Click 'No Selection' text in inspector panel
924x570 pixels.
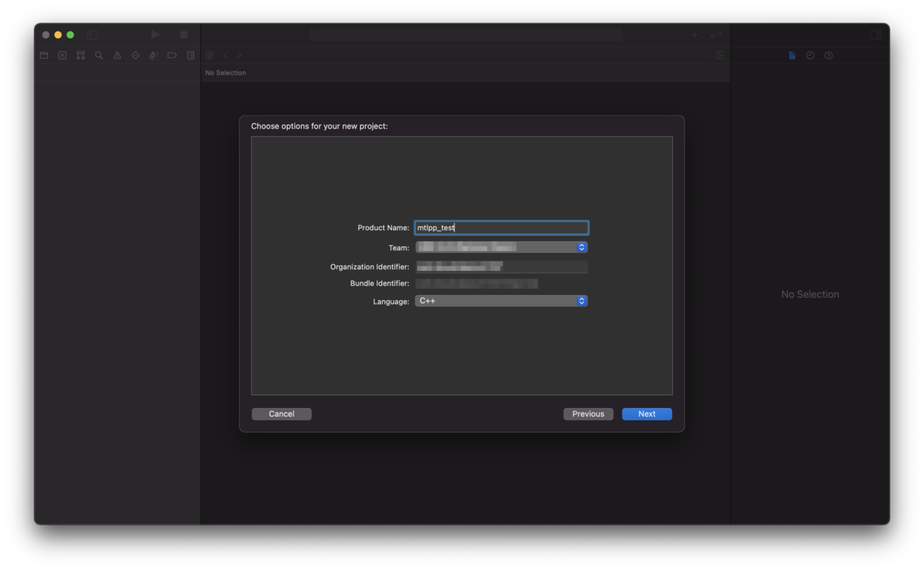point(810,294)
